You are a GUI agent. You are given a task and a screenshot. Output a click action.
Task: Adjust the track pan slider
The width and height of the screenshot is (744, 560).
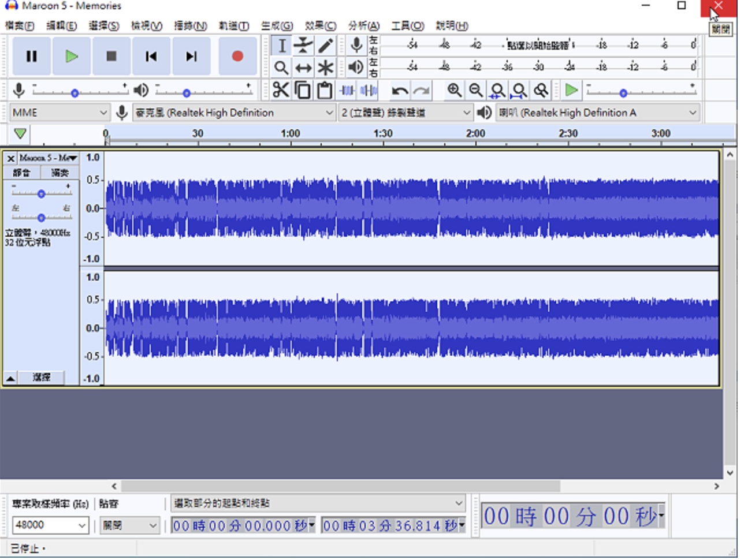[x=41, y=218]
